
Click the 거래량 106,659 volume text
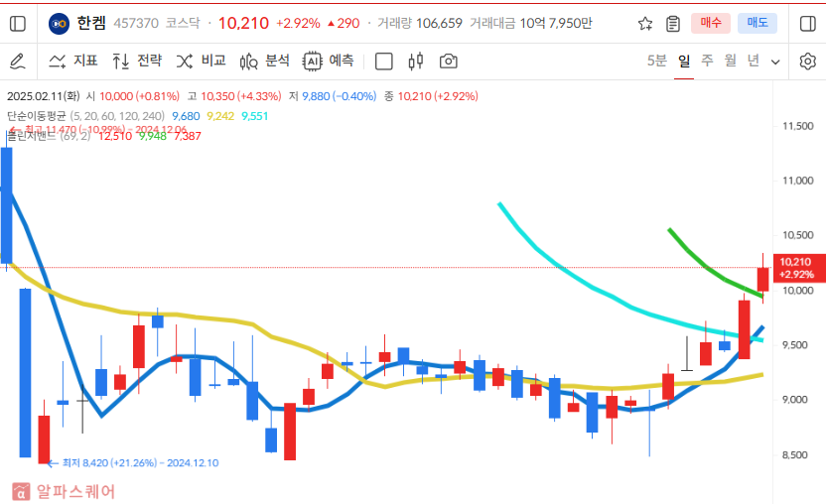420,23
